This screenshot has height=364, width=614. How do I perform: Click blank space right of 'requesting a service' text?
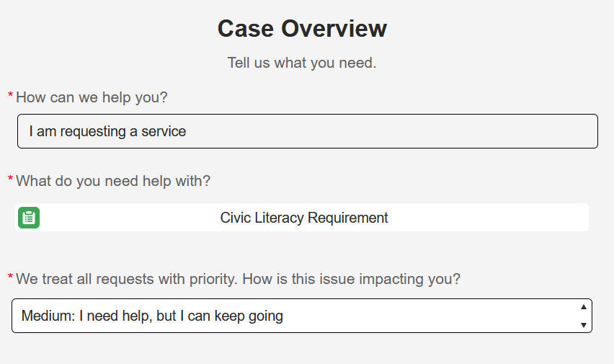click(x=390, y=131)
